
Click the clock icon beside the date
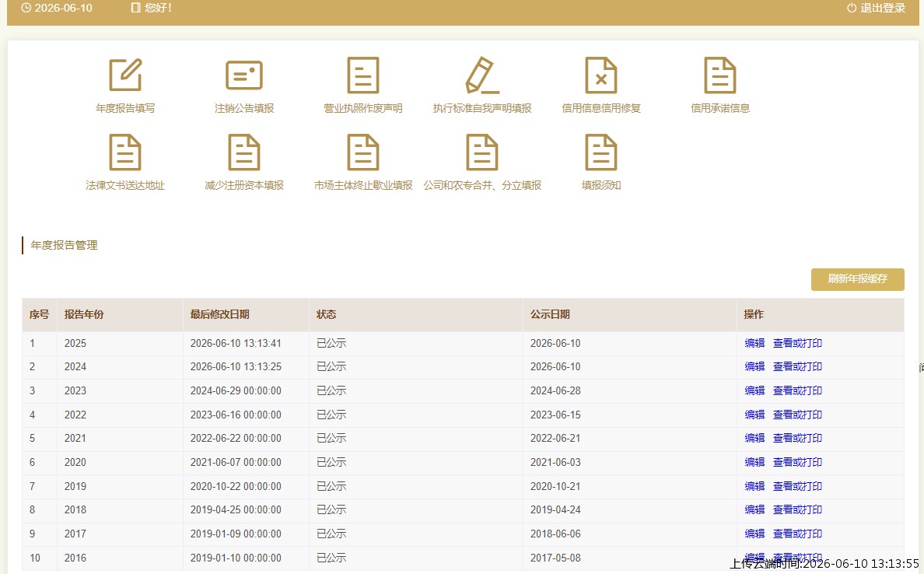coord(26,9)
